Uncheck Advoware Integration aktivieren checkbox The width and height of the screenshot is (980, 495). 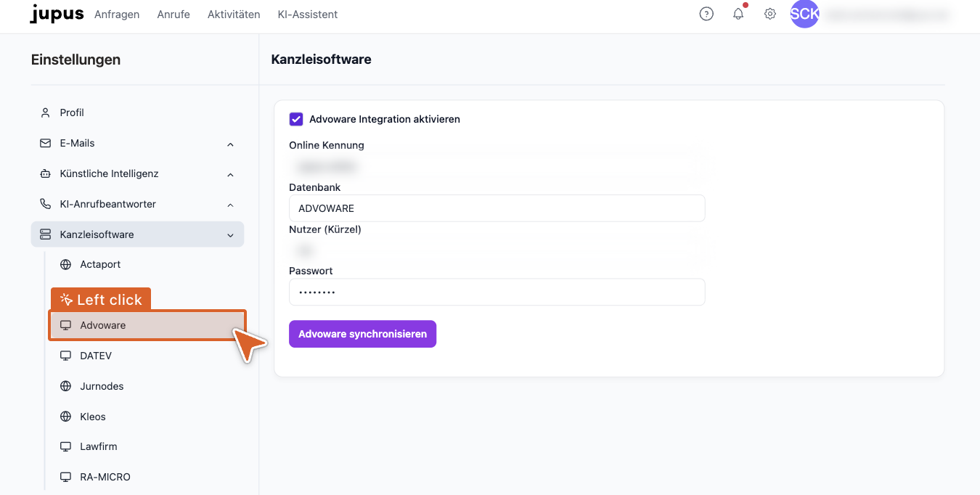296,119
